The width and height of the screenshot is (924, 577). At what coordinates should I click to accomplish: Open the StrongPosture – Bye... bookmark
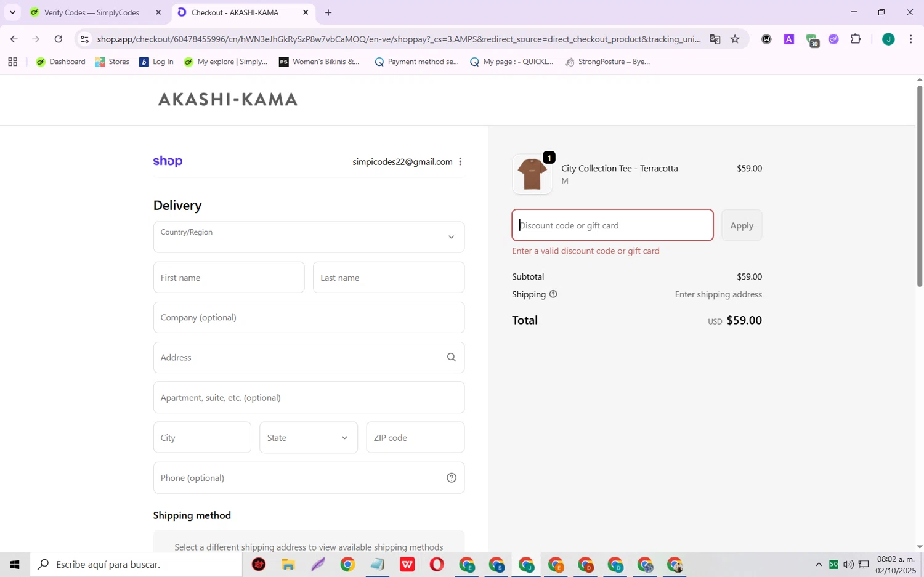click(607, 62)
